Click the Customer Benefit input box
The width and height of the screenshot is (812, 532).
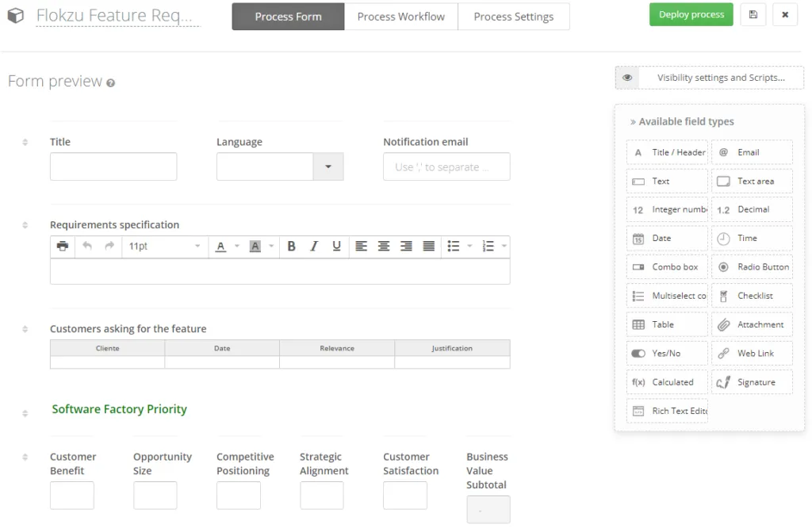[x=72, y=496]
